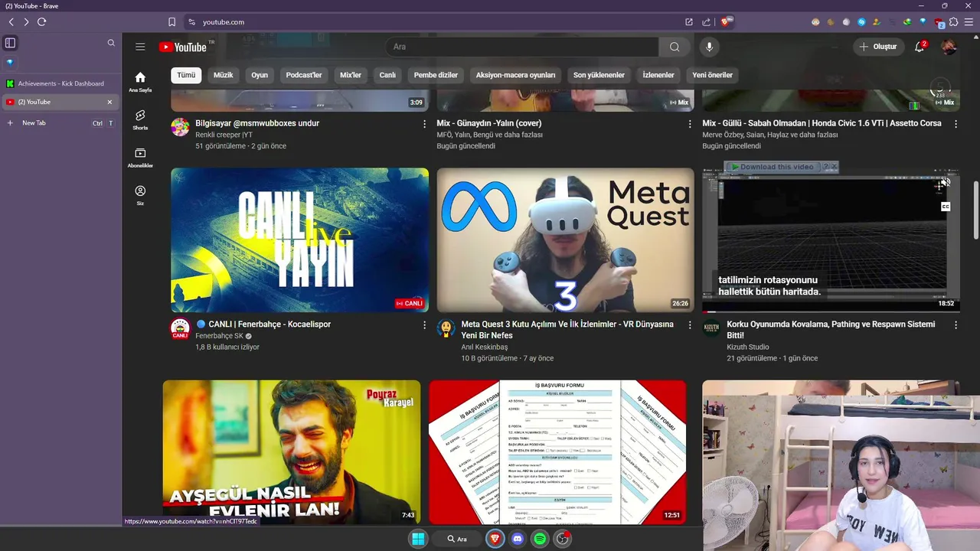Image resolution: width=980 pixels, height=551 pixels.
Task: Click the Brave Shields lion icon
Action: [726, 22]
